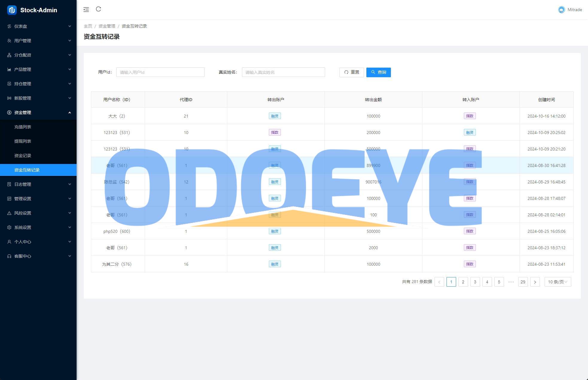Open the 提现列表 submenu item
The width and height of the screenshot is (588, 380).
(38, 141)
